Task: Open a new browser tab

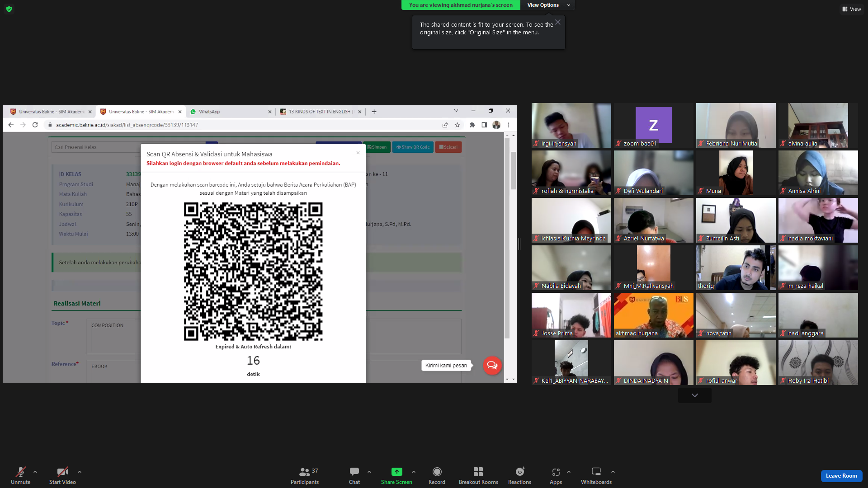Action: click(x=374, y=112)
